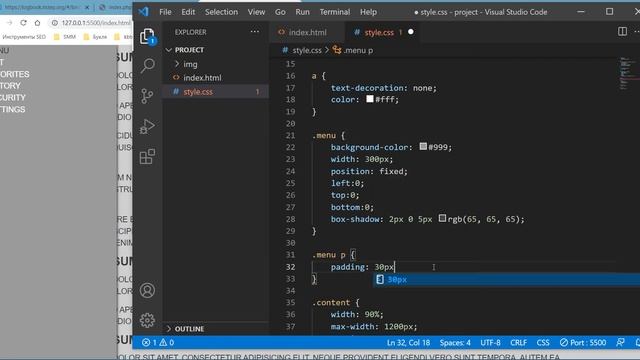Viewport: 640px width, 360px height.
Task: Open the Edit menu
Action: [x=188, y=12]
